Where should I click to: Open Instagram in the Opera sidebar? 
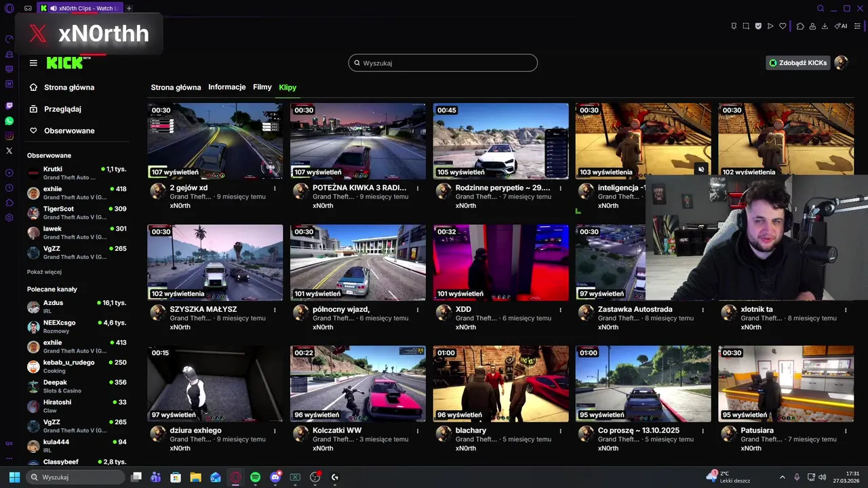pos(9,136)
